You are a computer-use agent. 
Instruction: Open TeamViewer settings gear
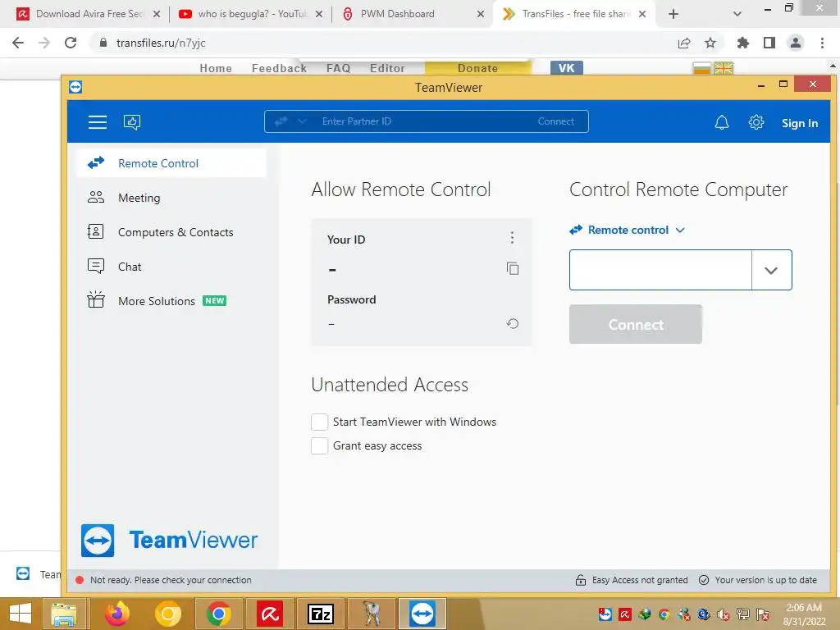tap(756, 122)
